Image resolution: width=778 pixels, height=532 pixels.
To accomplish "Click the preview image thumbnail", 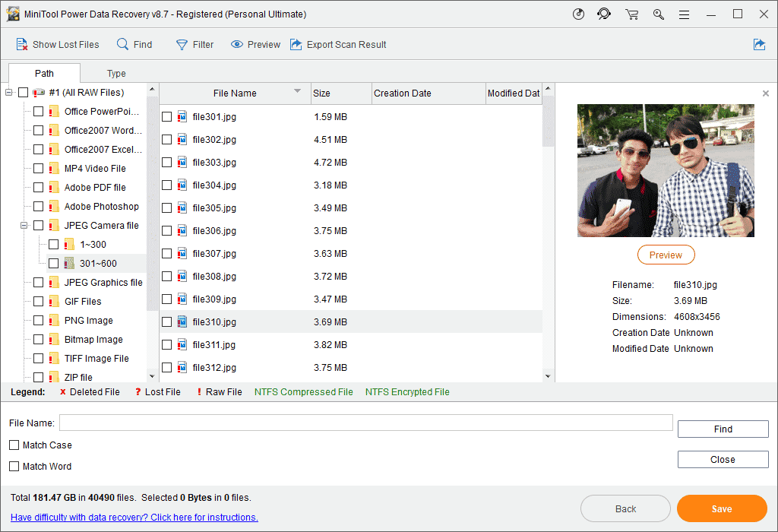I will [666, 170].
